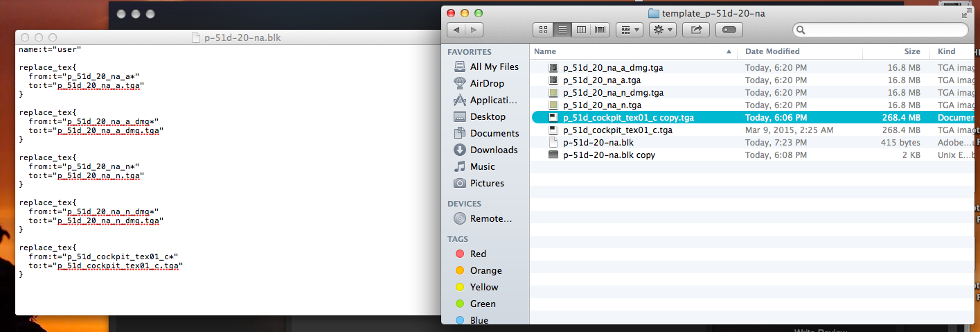This screenshot has width=980, height=332.
Task: Select file p_51d_20_na_a.tga
Action: click(602, 80)
